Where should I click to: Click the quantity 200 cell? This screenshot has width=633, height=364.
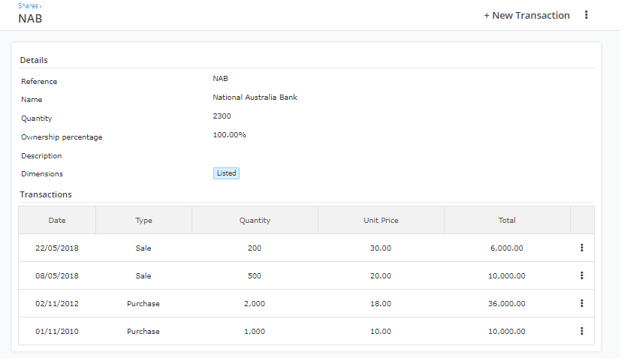[x=255, y=248]
